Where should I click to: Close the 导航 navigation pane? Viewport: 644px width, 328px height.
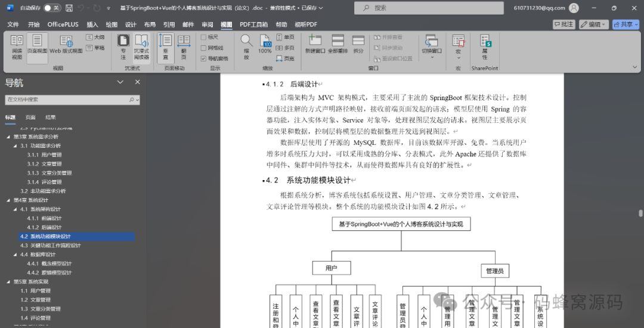point(138,82)
